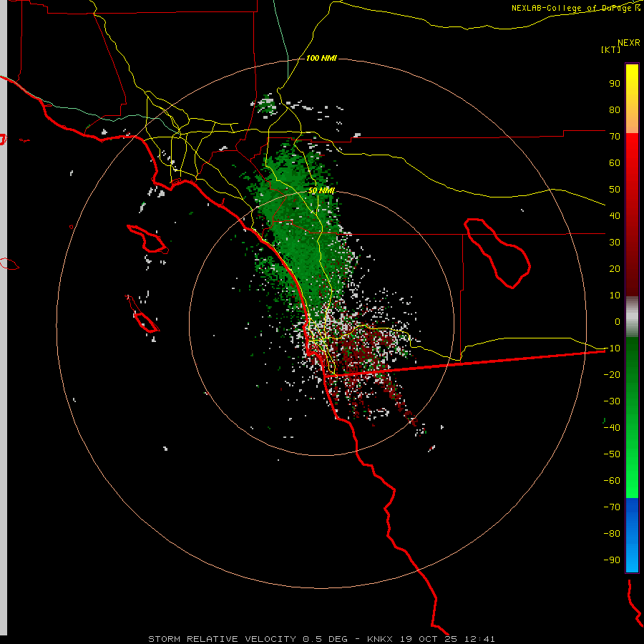Click the -90 value on the velocity scale
This screenshot has width=644, height=644.
612,560
